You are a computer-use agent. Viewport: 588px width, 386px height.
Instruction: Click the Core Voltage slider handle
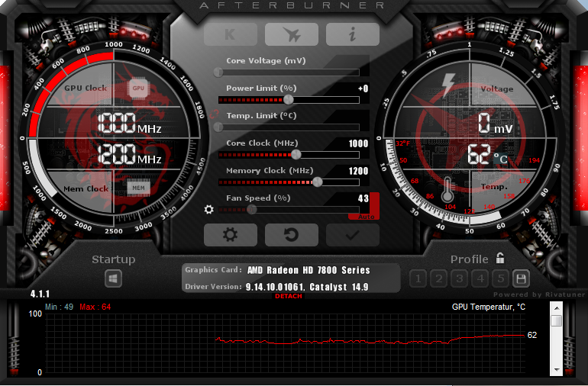tap(218, 72)
